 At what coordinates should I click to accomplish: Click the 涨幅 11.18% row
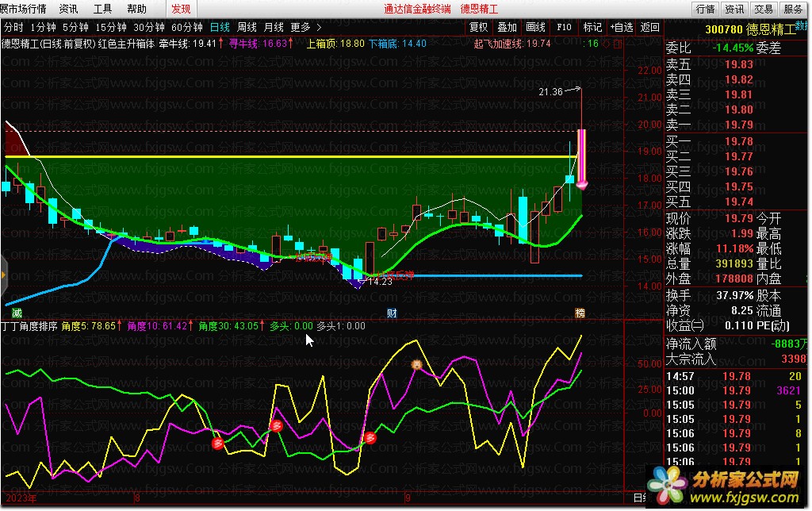[x=710, y=248]
